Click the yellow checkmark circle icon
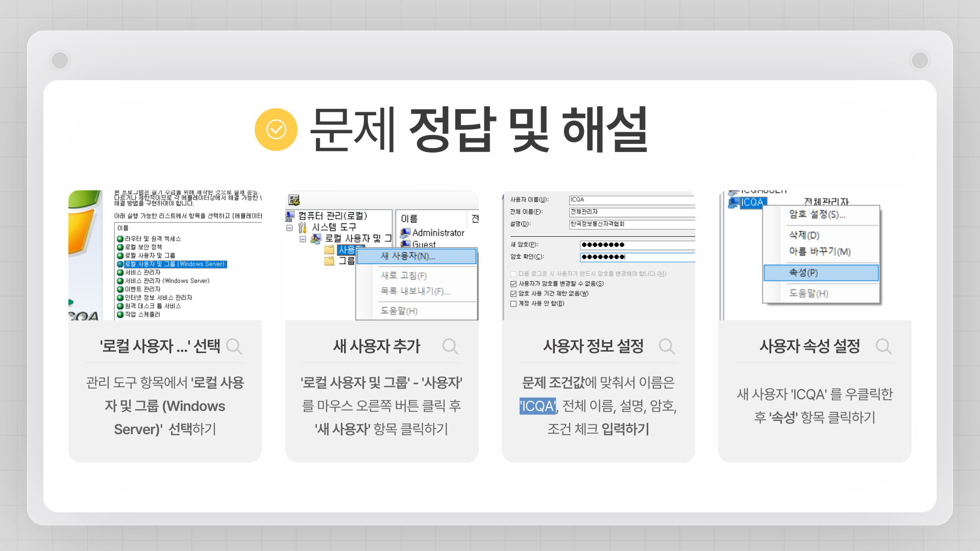Screen dimensions: 980x551 (x=276, y=130)
